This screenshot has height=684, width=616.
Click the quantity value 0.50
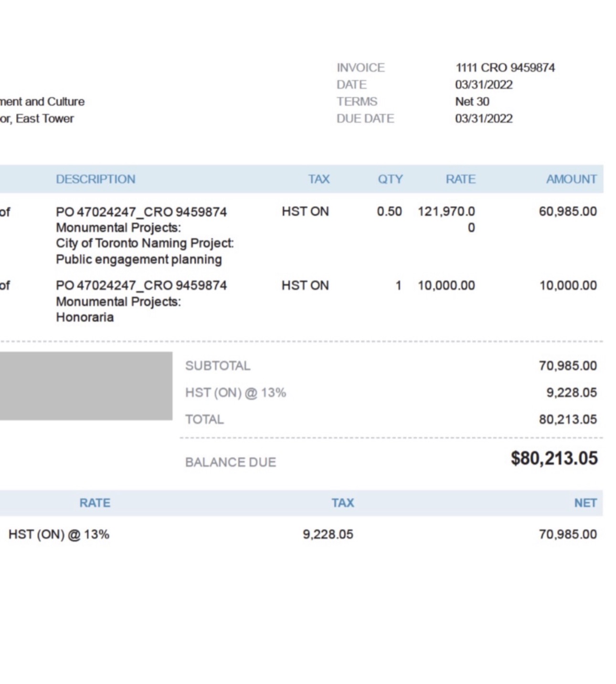(389, 211)
